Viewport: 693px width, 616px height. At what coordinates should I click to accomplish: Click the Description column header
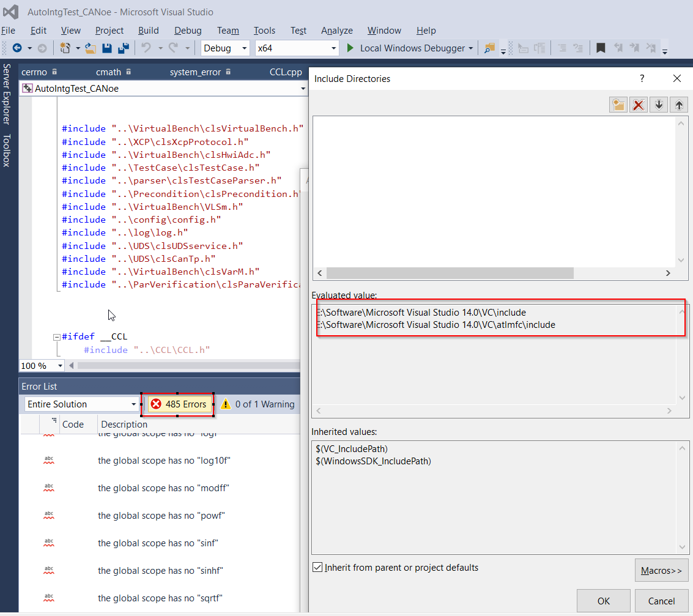124,424
